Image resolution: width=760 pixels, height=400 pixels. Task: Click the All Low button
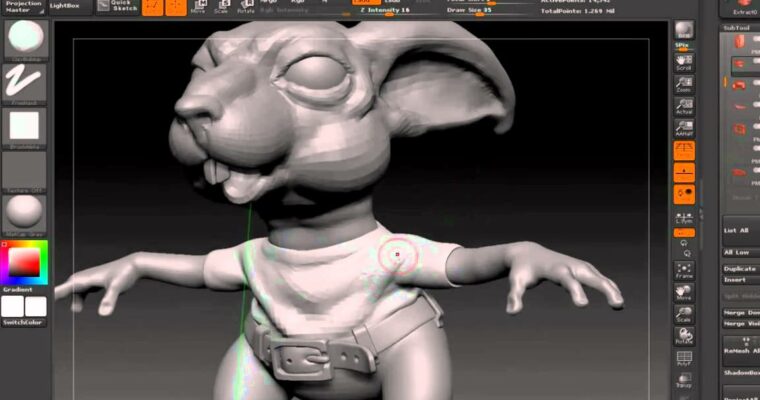[741, 253]
